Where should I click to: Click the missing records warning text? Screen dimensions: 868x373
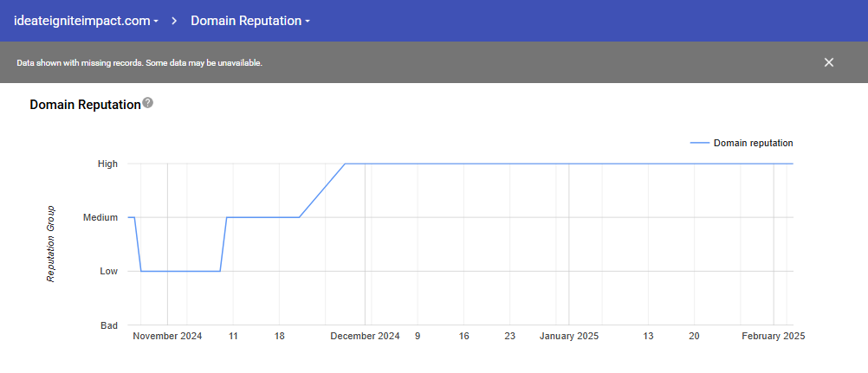tap(139, 63)
